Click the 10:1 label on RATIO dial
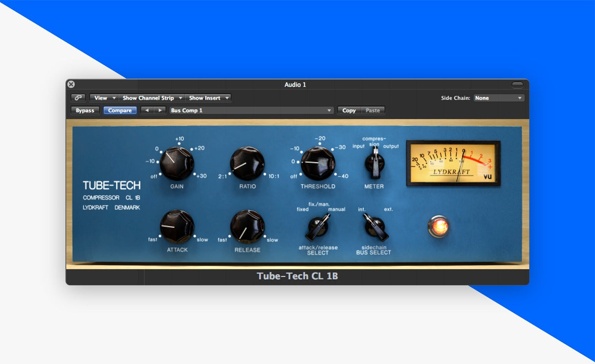Viewport: 595px width, 364px height. point(273,176)
